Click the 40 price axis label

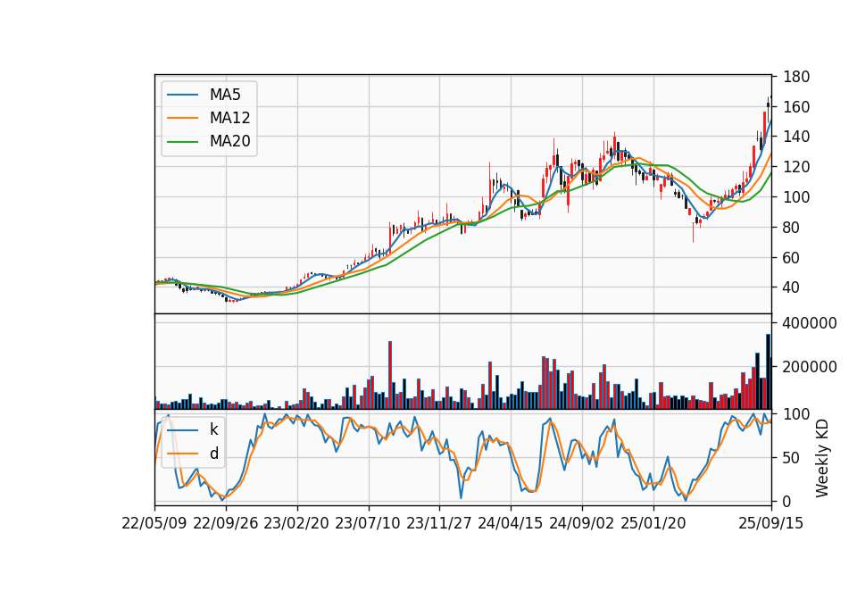tap(792, 287)
